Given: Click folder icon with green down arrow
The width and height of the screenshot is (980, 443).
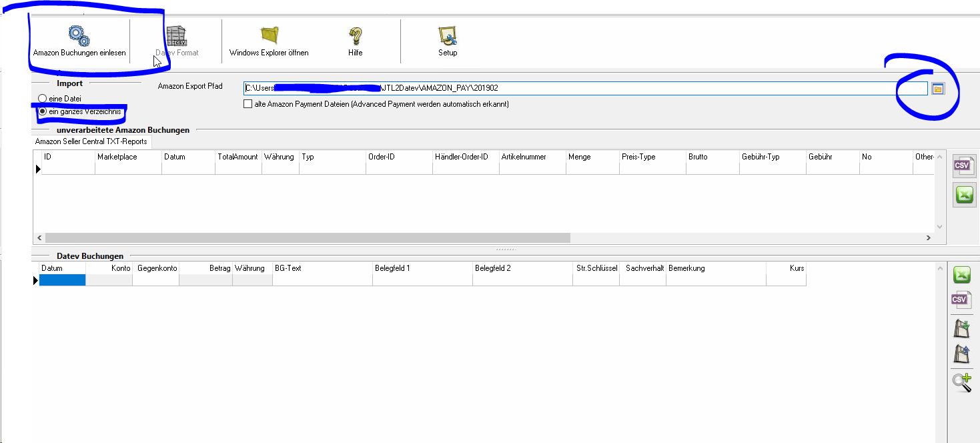Looking at the screenshot, I should click(961, 329).
